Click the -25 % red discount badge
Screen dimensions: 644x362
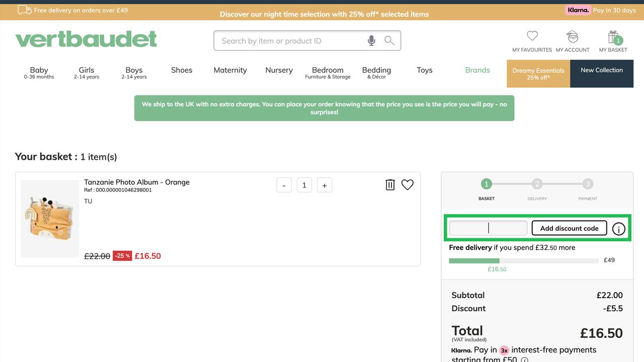click(122, 256)
